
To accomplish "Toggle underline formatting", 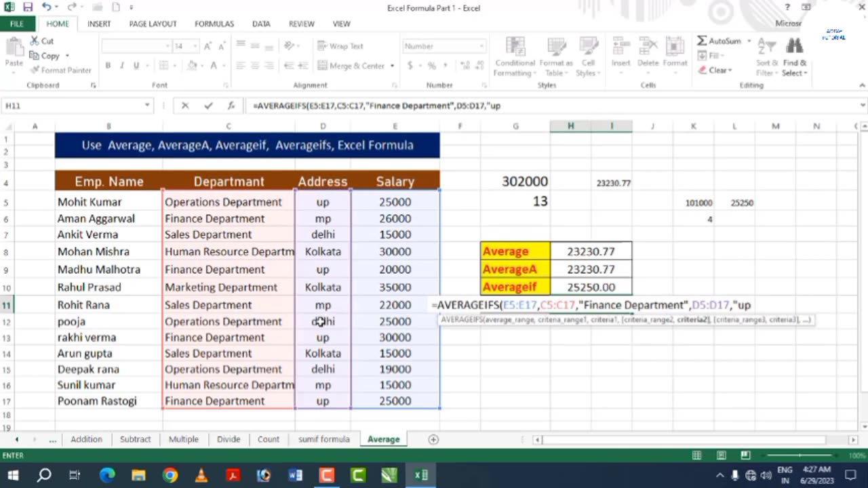I will 136,66.
